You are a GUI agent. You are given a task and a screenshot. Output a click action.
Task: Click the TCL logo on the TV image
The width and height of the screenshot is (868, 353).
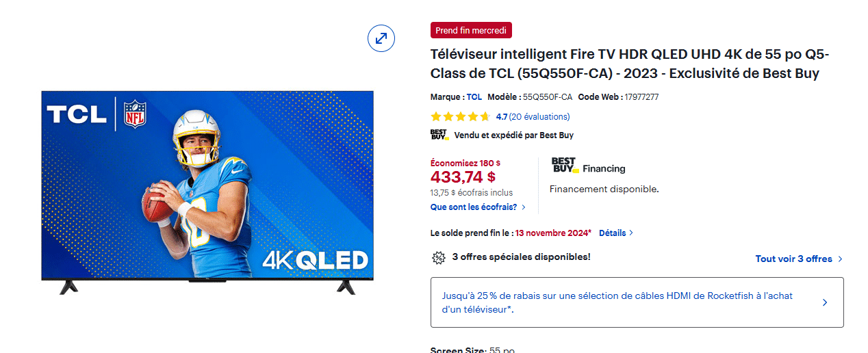76,114
